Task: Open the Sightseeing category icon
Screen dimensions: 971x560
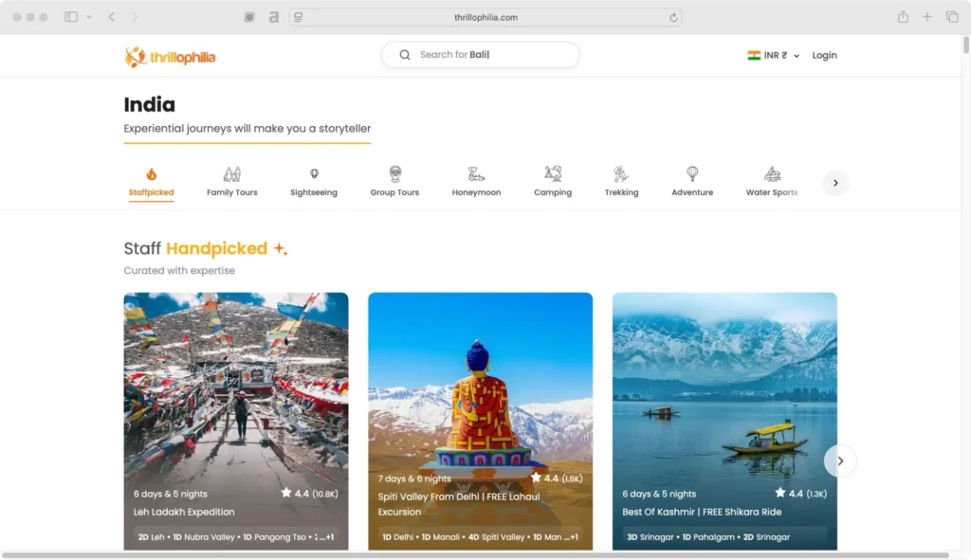Action: tap(313, 175)
